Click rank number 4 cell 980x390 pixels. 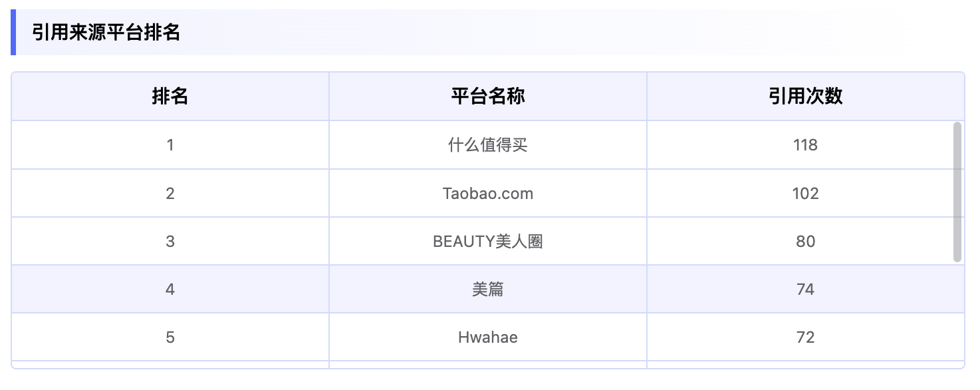click(x=170, y=290)
